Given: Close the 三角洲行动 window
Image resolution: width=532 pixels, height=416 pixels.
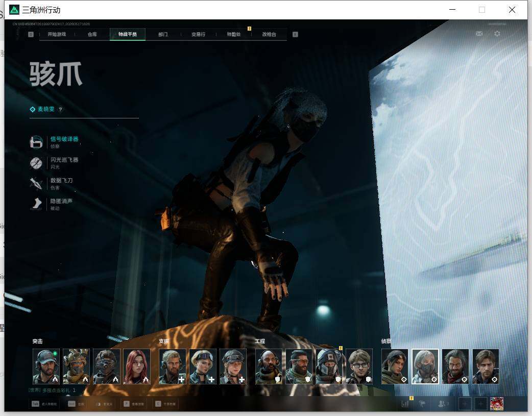Looking at the screenshot, I should click(x=512, y=10).
